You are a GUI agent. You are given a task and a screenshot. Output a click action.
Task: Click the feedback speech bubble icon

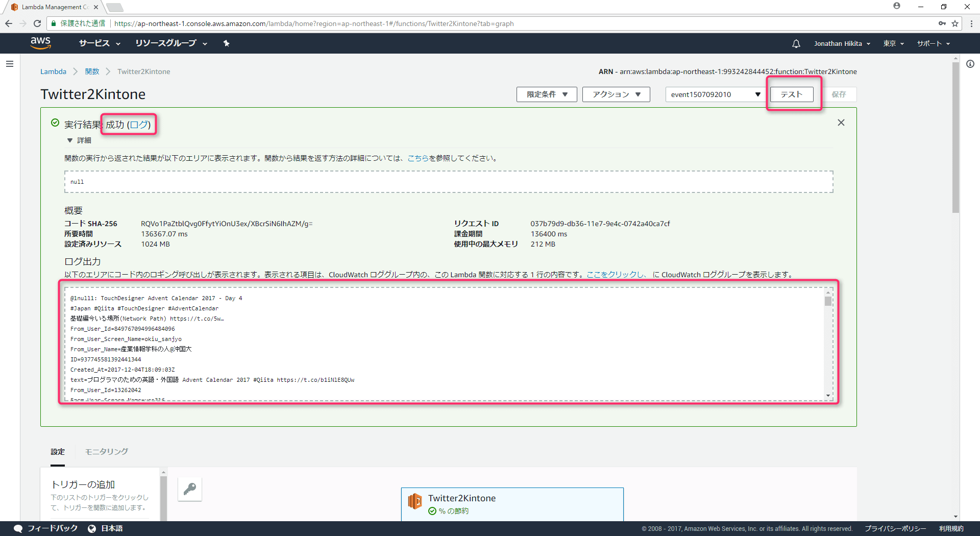click(x=18, y=528)
